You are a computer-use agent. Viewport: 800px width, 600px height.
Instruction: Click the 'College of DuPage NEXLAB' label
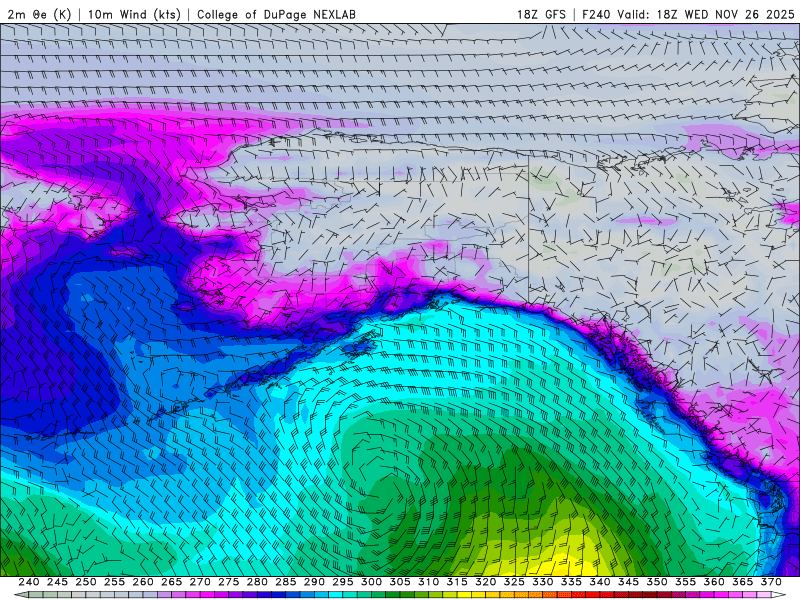(x=276, y=14)
